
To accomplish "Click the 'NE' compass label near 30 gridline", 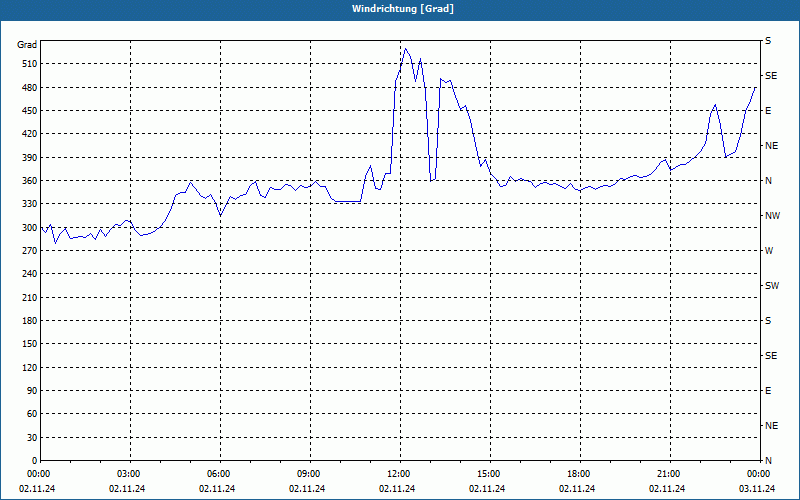I will (771, 426).
